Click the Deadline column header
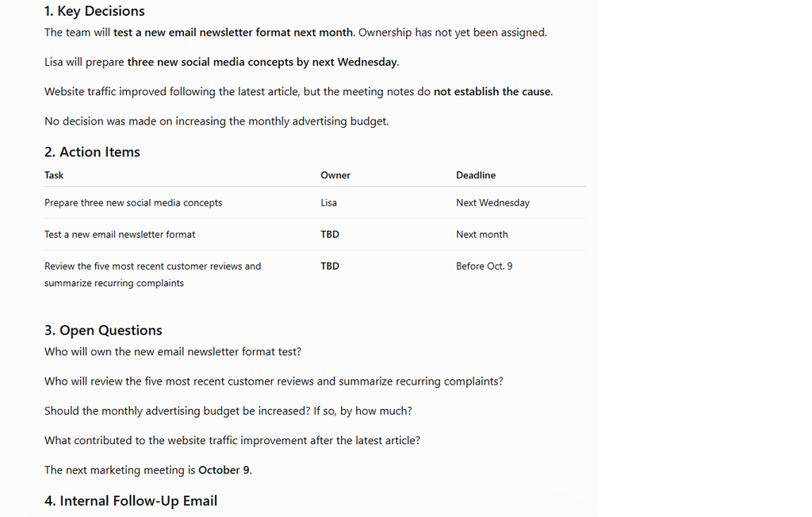Image resolution: width=812 pixels, height=517 pixels. [476, 175]
